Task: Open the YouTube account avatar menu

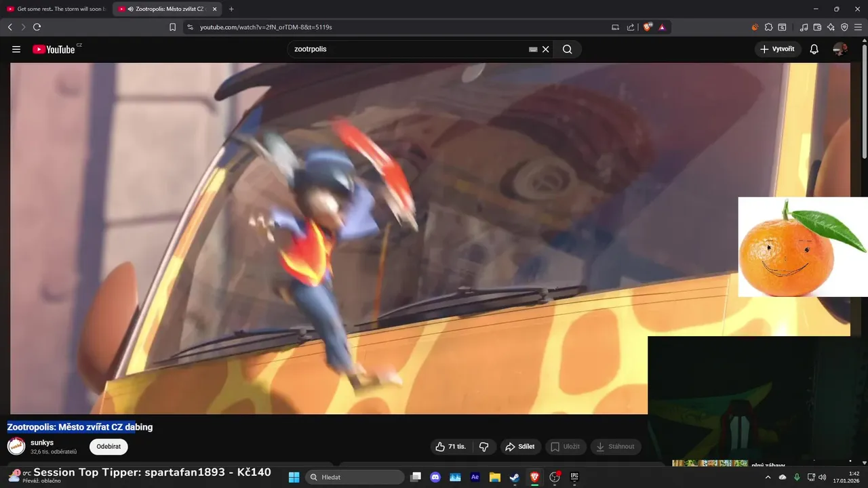Action: 840,49
